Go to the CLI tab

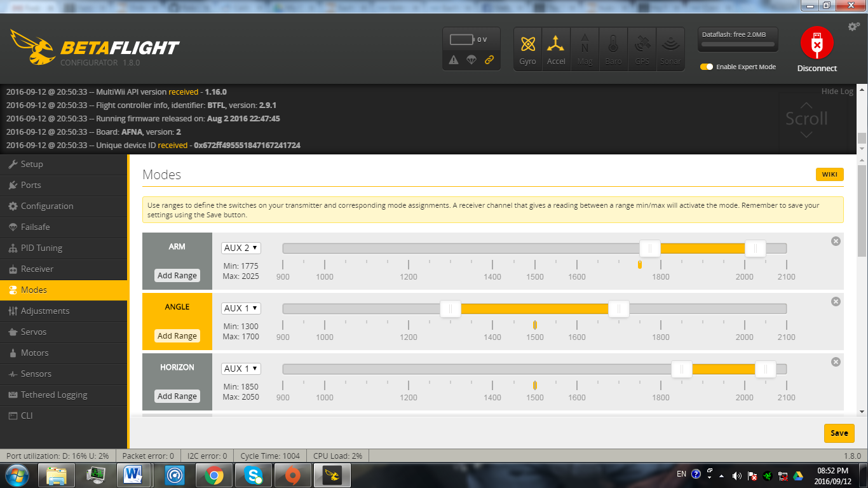point(27,416)
